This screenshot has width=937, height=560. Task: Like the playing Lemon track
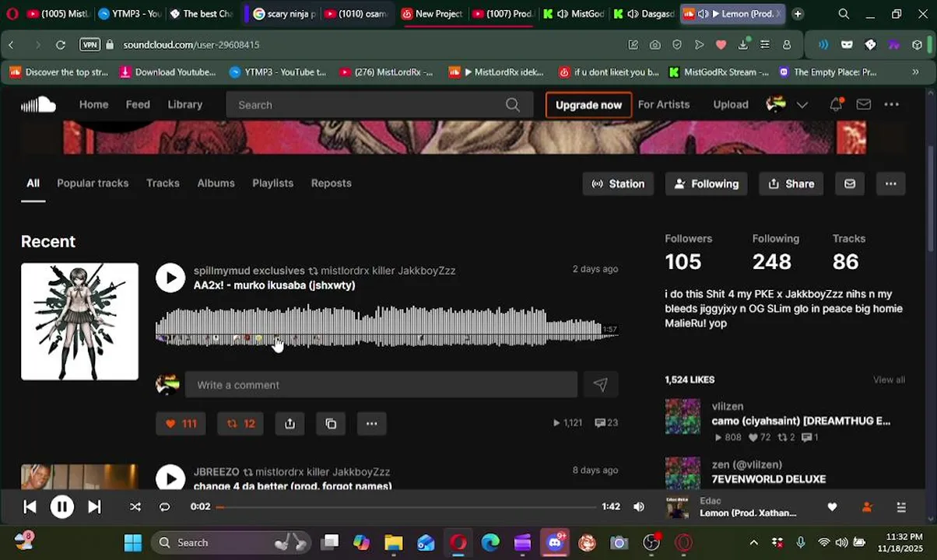pos(832,507)
